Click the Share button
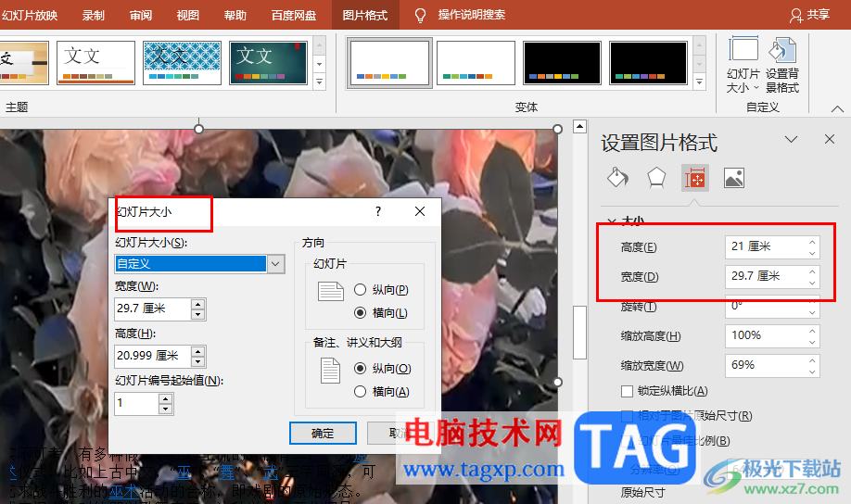The height and width of the screenshot is (504, 851). click(809, 15)
